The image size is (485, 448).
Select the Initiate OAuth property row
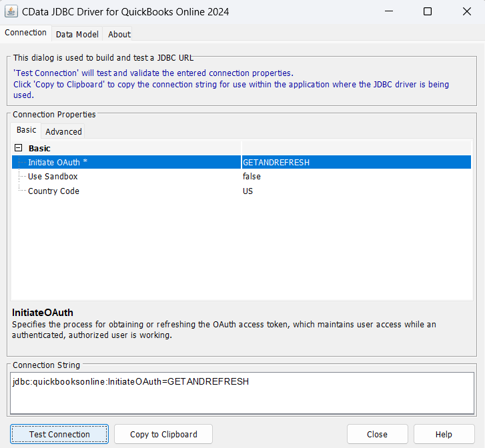pos(57,162)
